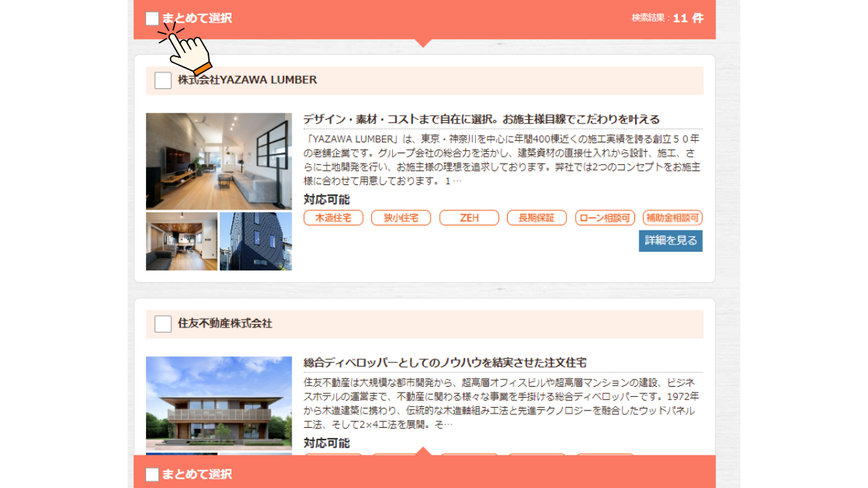
Task: Click the 木造住宅 tag
Action: pos(333,218)
